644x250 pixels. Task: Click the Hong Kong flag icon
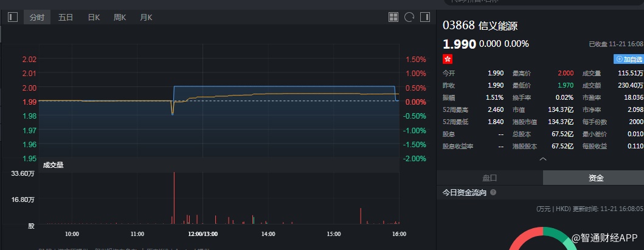click(x=448, y=59)
